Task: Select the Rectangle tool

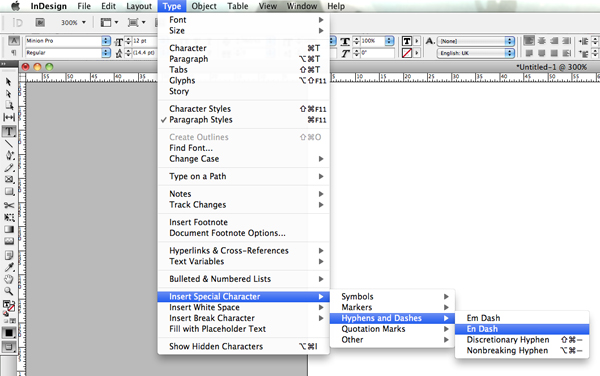Action: pyautogui.click(x=8, y=191)
